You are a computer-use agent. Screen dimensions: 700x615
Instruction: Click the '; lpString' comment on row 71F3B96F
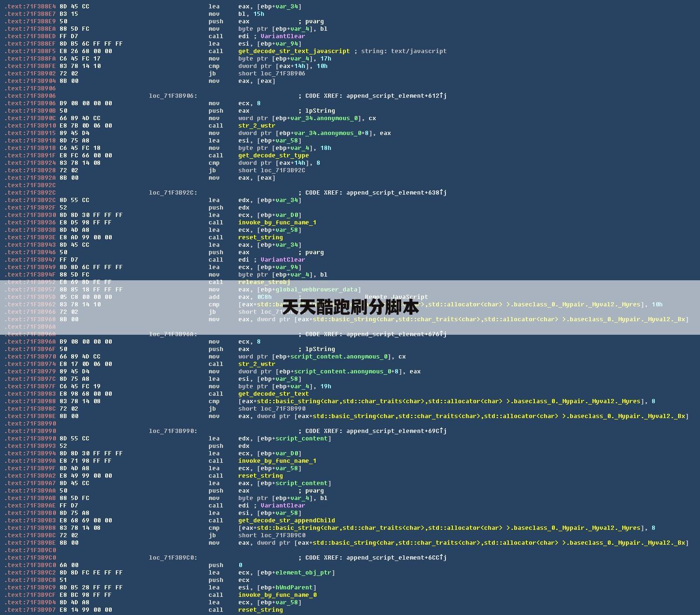click(316, 349)
